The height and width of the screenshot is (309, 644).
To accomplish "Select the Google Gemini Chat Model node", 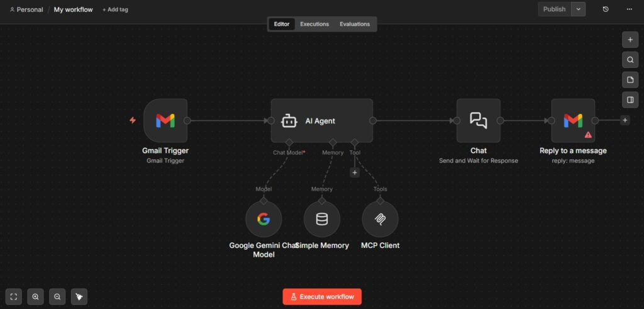I will tap(264, 219).
